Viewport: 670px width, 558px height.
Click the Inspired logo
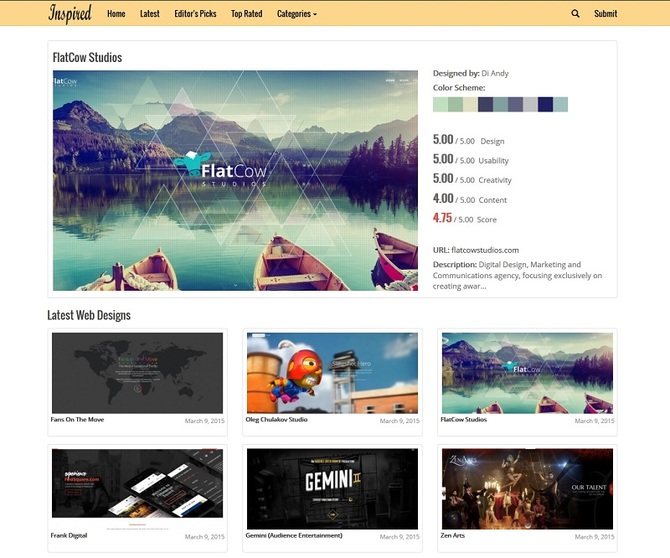tap(70, 14)
